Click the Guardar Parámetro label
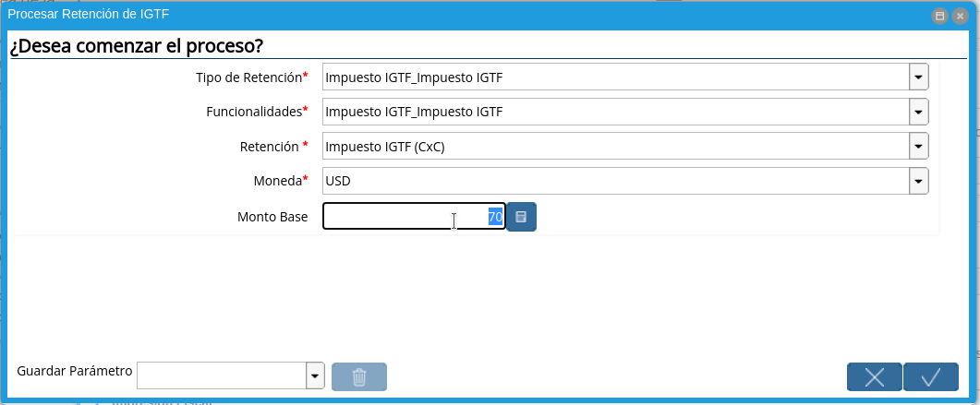Screen dimensions: 980x405 point(75,371)
